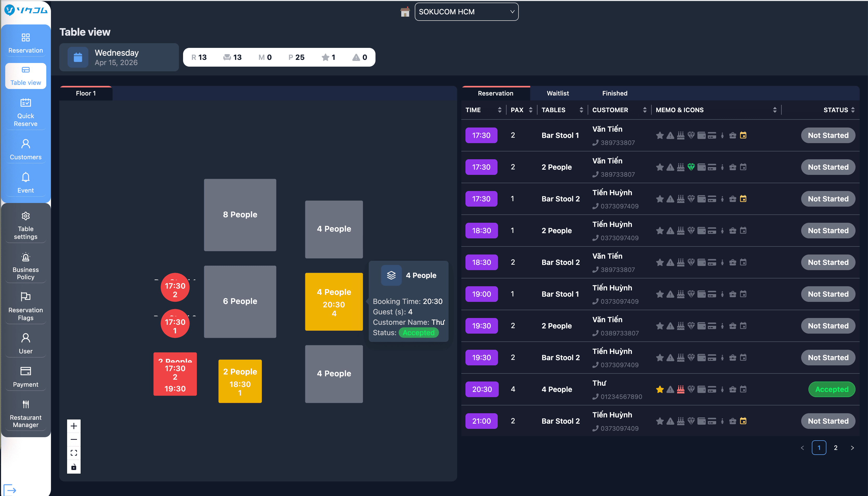
Task: Toggle calendar flag on 17:30 Bar Stool 2 row
Action: coord(743,199)
